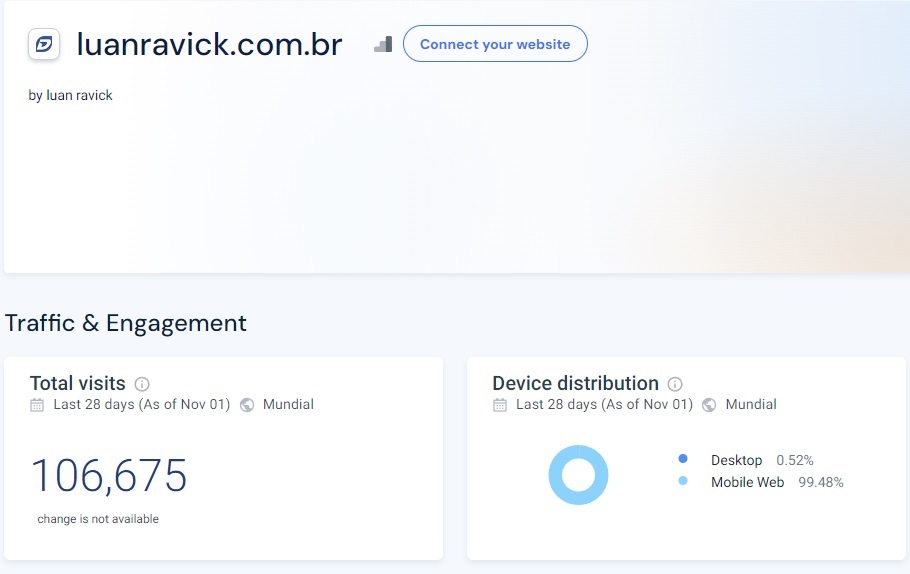Select the Desktop legend color dot
This screenshot has height=574, width=910.
(x=683, y=459)
